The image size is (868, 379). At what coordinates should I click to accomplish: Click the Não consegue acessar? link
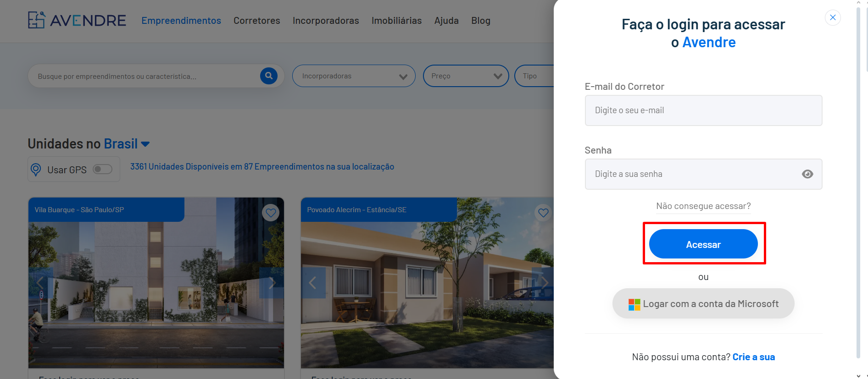[703, 206]
